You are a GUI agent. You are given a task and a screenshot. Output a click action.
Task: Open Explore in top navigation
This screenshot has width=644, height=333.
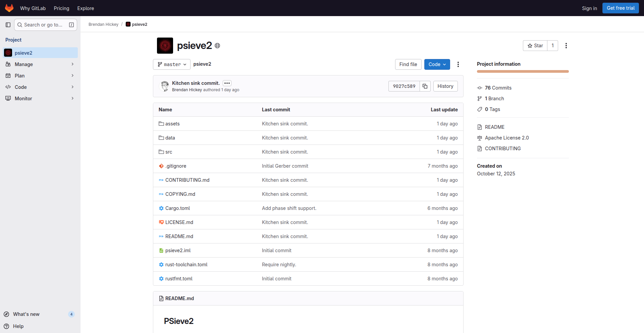coord(86,8)
